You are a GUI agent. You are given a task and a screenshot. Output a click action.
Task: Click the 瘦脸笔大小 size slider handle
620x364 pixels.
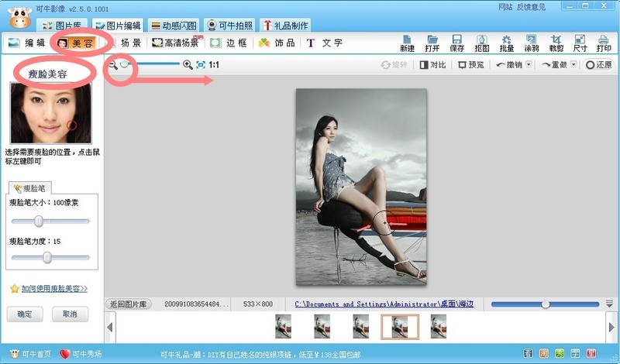[x=39, y=221]
